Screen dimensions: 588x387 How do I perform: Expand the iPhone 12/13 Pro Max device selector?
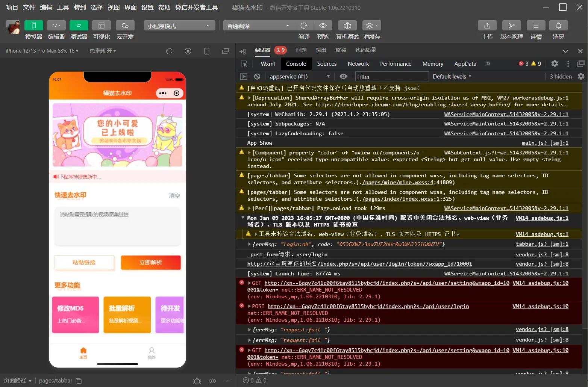42,51
